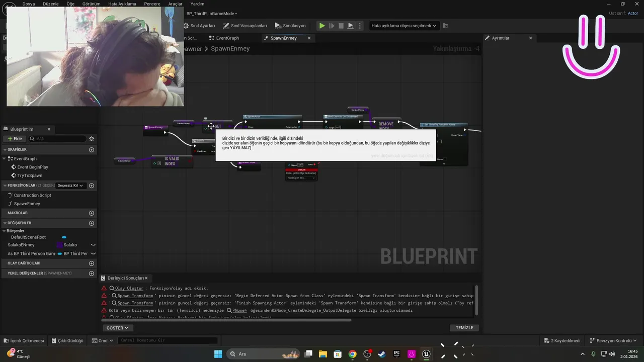This screenshot has height=362, width=644.
Task: Close the SpawnEnmey tab
Action: (309, 38)
